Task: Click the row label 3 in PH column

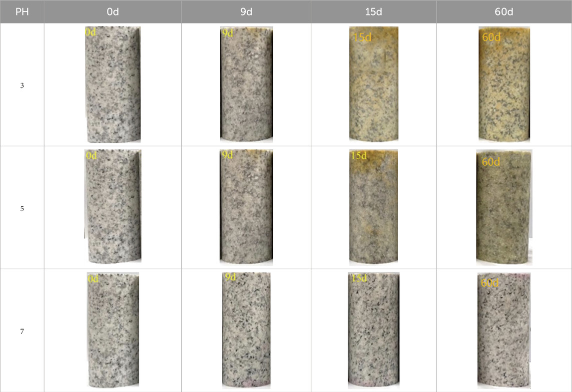Action: click(22, 85)
